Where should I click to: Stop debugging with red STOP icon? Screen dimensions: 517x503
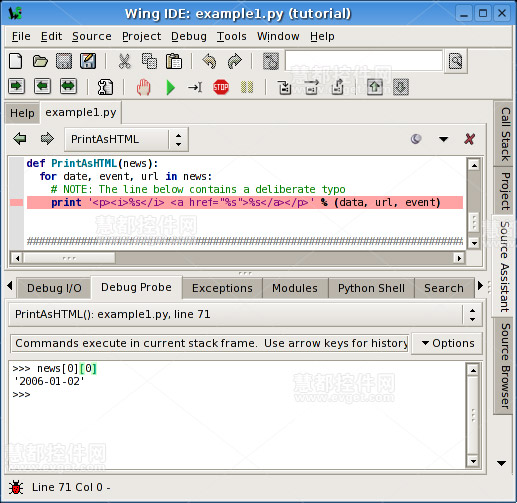coord(221,87)
